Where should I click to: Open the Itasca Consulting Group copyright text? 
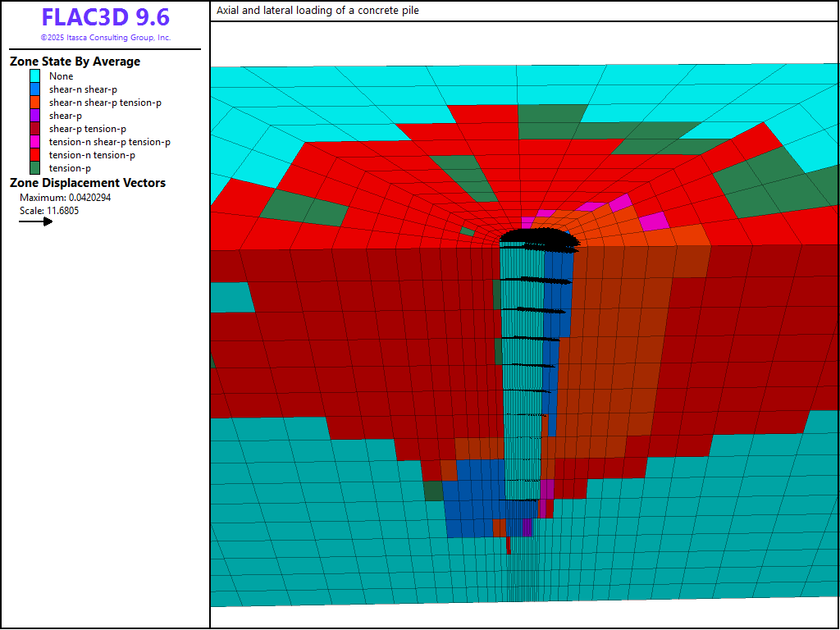[105, 38]
